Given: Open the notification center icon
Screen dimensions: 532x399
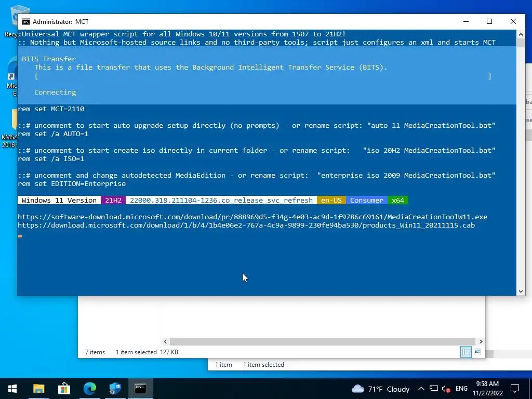Looking at the screenshot, I should click(515, 389).
